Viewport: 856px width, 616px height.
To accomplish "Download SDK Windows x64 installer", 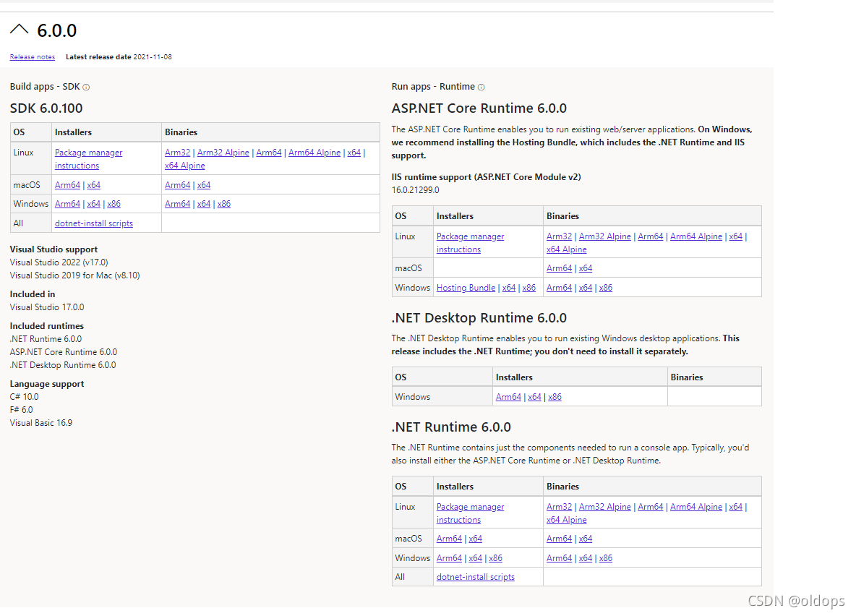I will coord(93,204).
